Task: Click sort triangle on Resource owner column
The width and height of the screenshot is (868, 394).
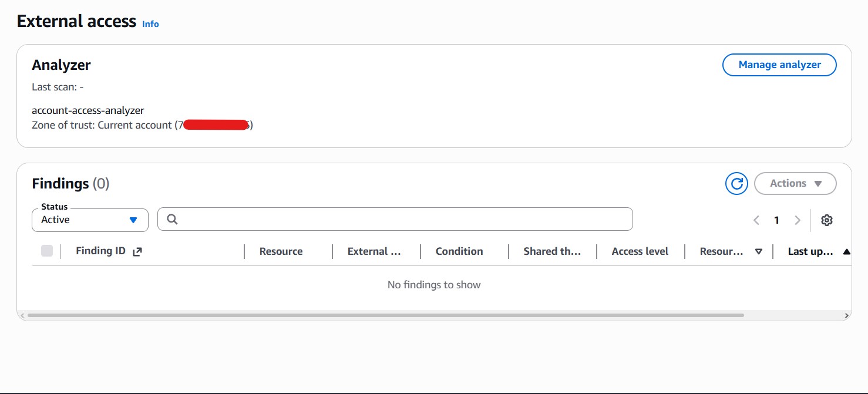Action: point(758,251)
